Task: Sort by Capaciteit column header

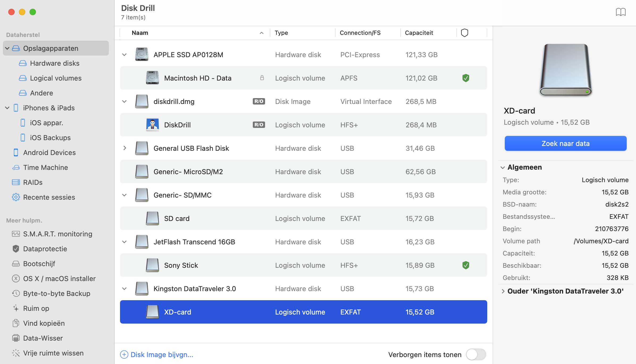Action: pos(428,33)
